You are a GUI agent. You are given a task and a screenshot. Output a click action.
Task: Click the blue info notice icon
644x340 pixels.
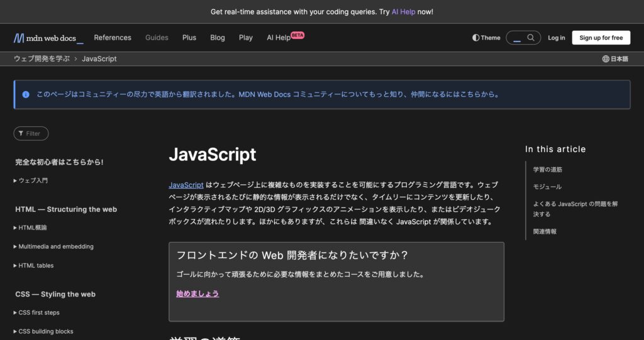click(26, 94)
